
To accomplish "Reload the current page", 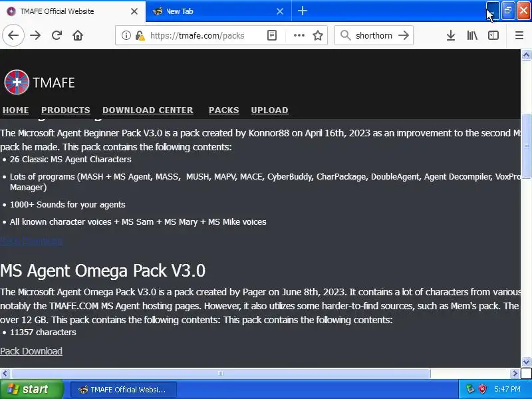I will tap(57, 35).
